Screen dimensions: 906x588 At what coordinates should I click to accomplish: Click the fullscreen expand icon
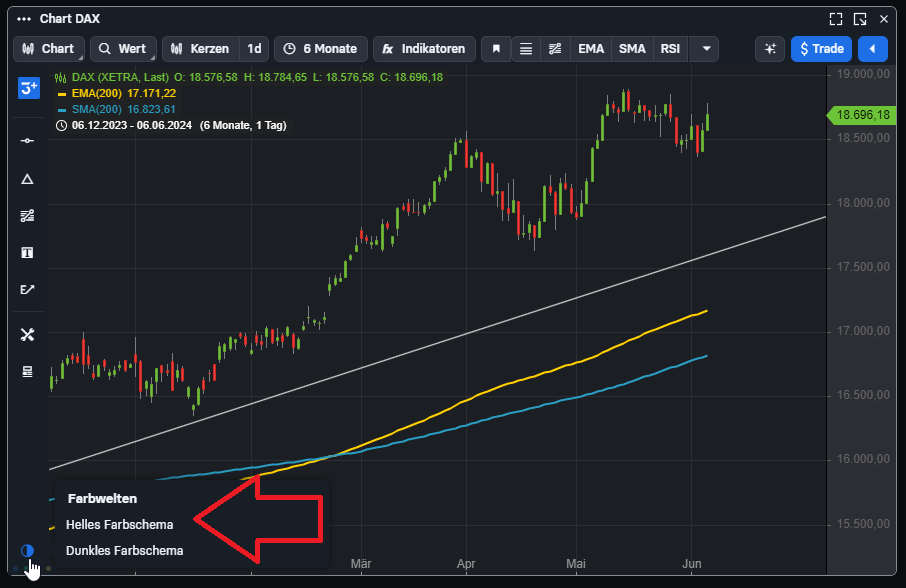coord(836,19)
